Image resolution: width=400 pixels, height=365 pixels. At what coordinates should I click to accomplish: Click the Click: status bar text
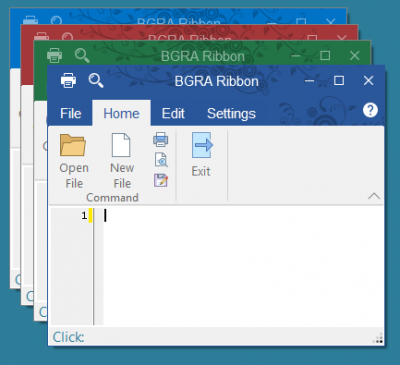[68, 337]
